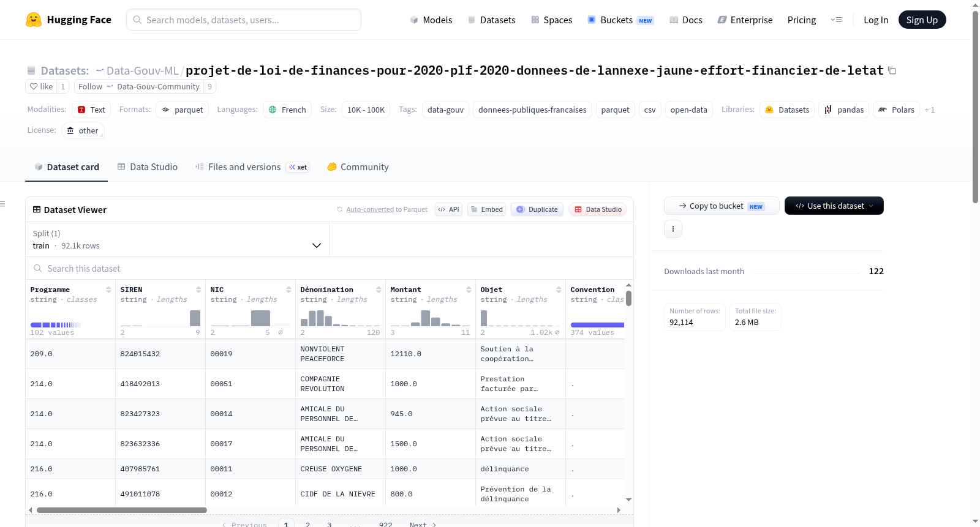The height and width of the screenshot is (527, 980).
Task: Open the Buckets menu item
Action: coord(620,20)
